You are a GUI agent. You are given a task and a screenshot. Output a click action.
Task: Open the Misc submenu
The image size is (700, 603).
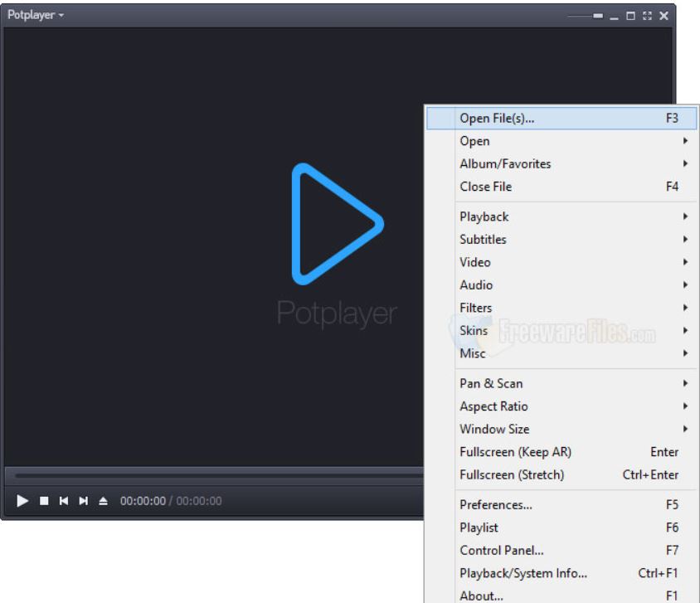click(561, 353)
